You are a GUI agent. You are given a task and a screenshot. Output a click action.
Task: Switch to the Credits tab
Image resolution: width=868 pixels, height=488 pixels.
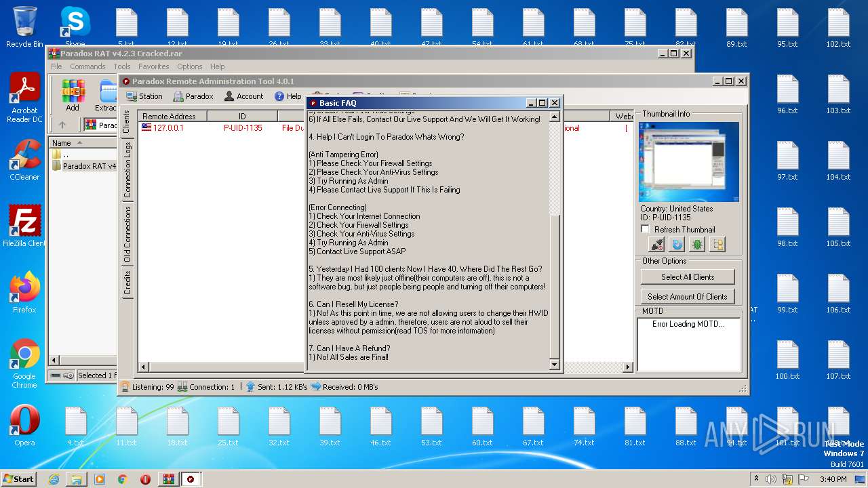click(127, 283)
